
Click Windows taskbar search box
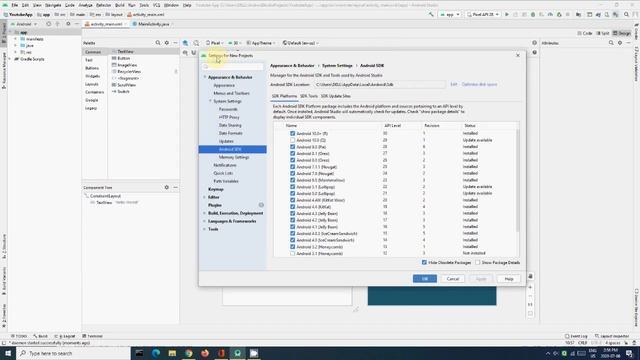(73, 353)
